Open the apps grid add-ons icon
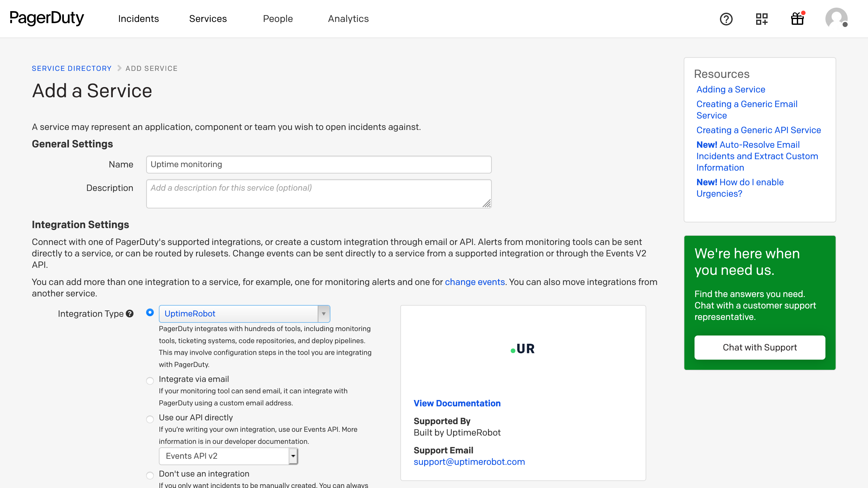868x488 pixels. coord(762,19)
